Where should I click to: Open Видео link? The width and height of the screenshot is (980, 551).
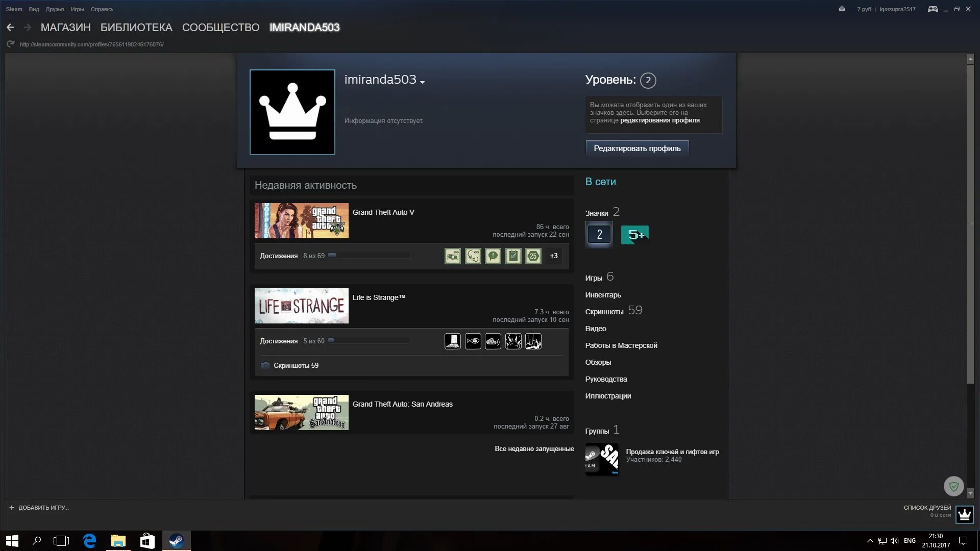tap(596, 329)
